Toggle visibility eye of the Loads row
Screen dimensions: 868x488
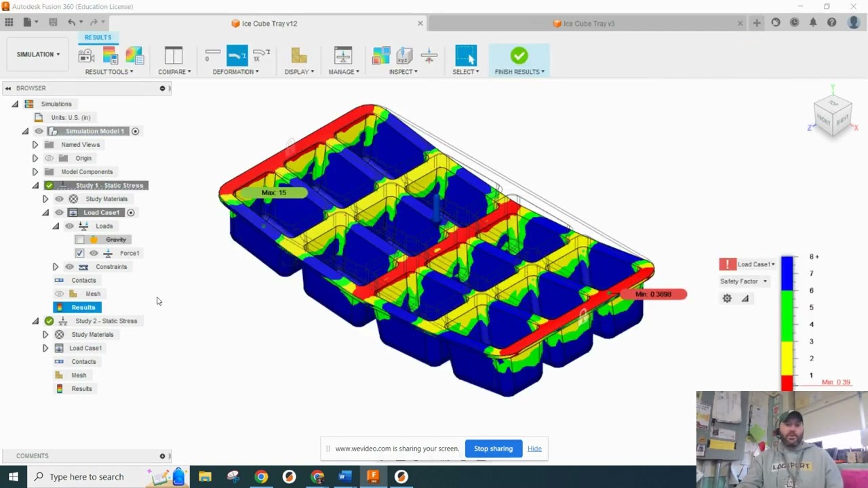click(x=69, y=226)
